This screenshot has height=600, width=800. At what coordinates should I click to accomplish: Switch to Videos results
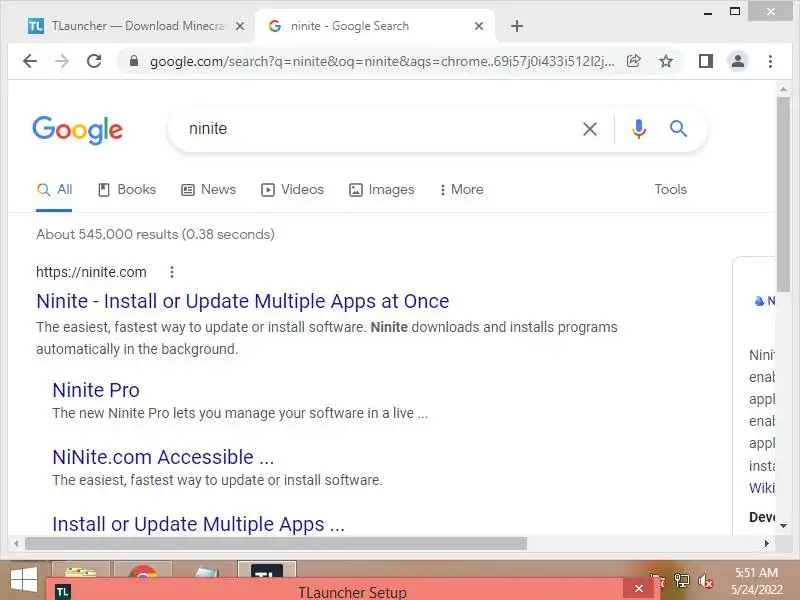click(x=292, y=190)
